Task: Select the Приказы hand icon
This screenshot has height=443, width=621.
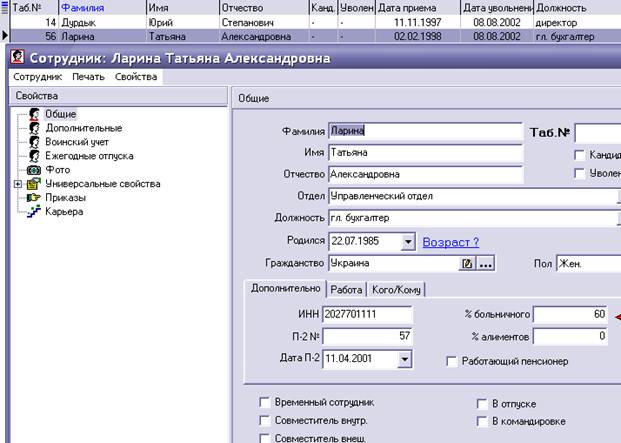Action: (x=34, y=198)
